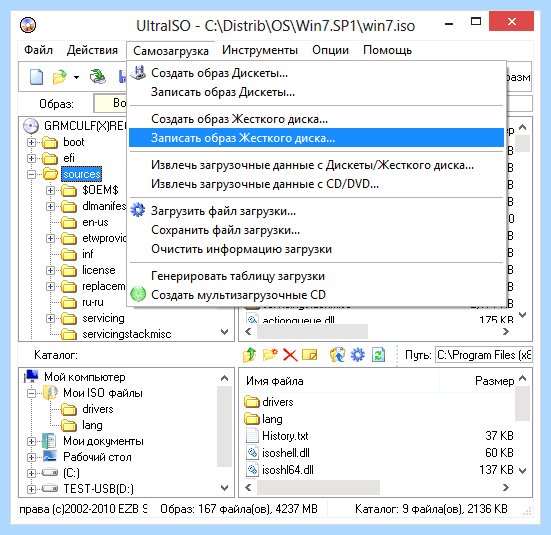Screen dimensions: 551x535
Task: Click the GRMCULF disc root node icon
Action: point(31,126)
